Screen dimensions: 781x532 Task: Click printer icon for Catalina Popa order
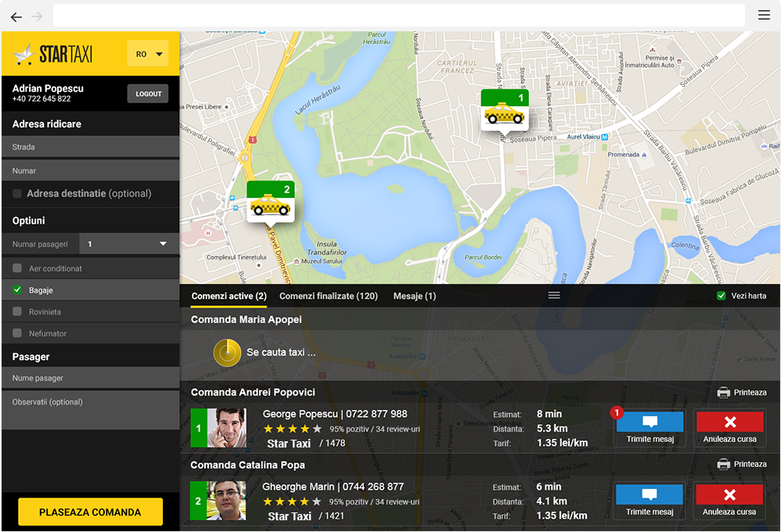723,464
